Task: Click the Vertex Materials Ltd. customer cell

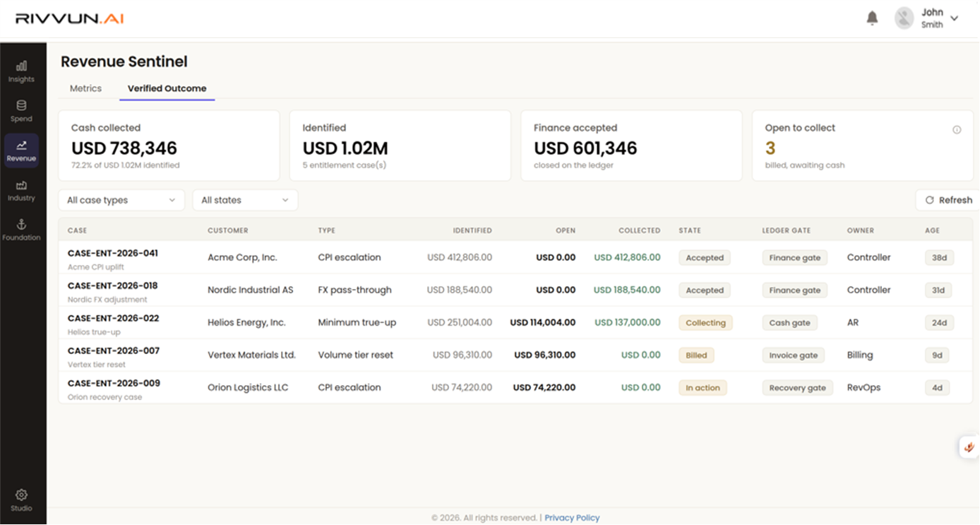Action: click(251, 355)
